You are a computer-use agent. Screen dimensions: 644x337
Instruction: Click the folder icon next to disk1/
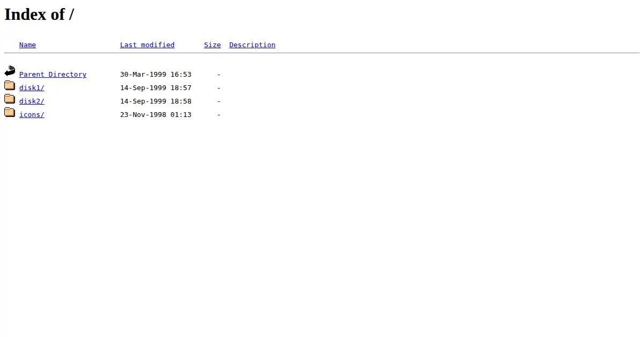pyautogui.click(x=10, y=85)
